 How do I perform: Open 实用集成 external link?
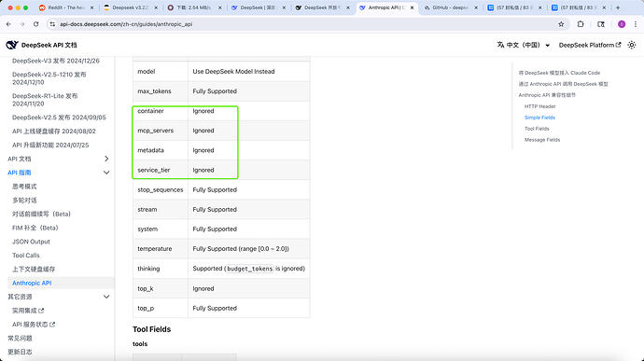coord(28,311)
